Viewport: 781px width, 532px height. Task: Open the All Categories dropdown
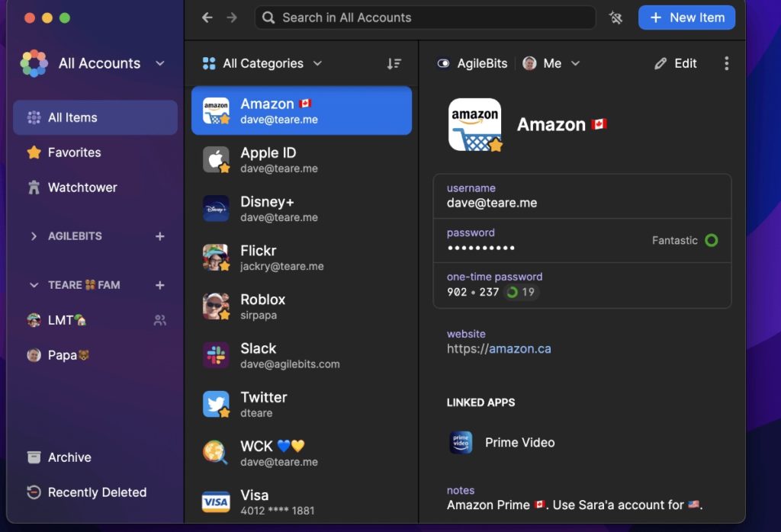(x=262, y=64)
